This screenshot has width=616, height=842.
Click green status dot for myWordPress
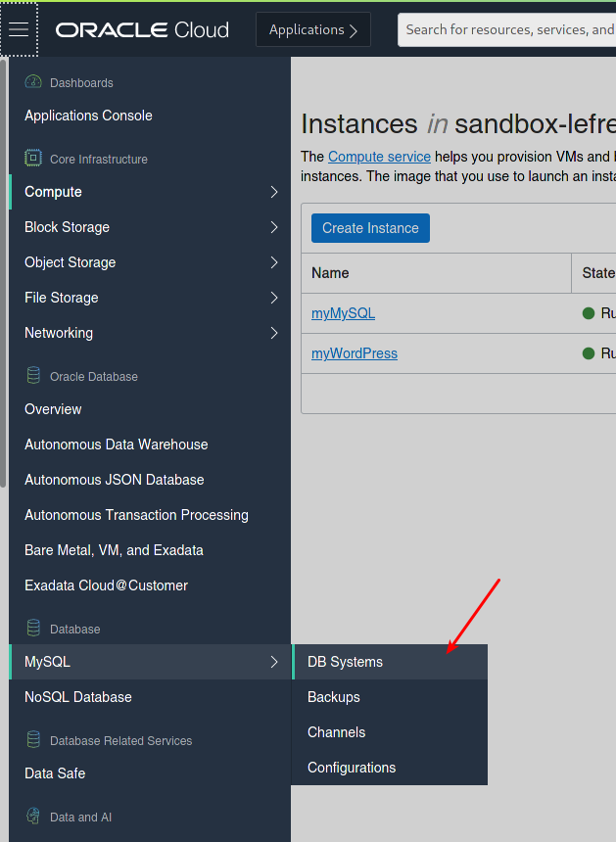point(588,353)
